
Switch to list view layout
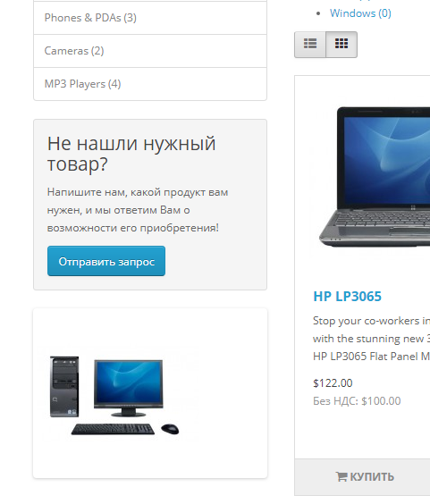[x=310, y=45]
